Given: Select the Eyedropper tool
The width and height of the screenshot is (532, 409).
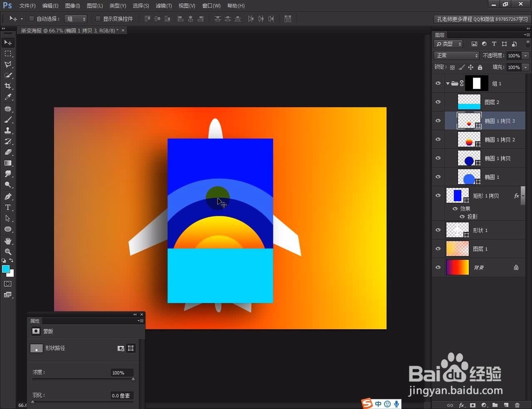Looking at the screenshot, I should coord(7,97).
